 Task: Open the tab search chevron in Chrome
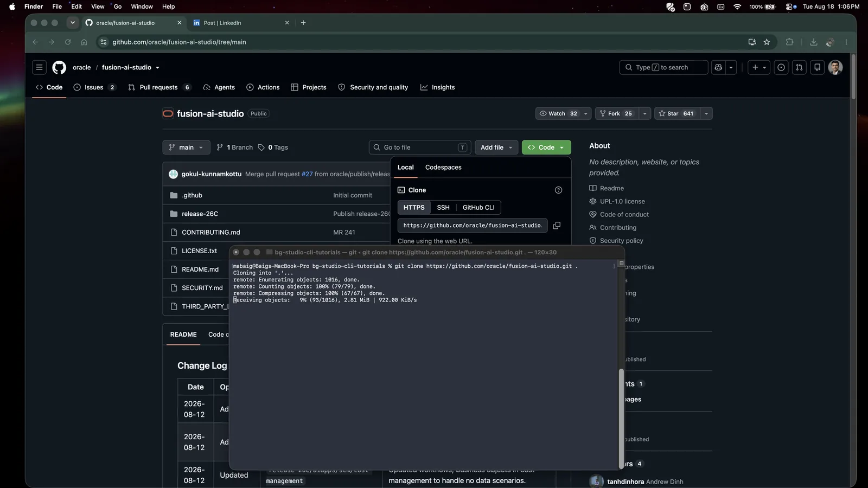(x=73, y=23)
